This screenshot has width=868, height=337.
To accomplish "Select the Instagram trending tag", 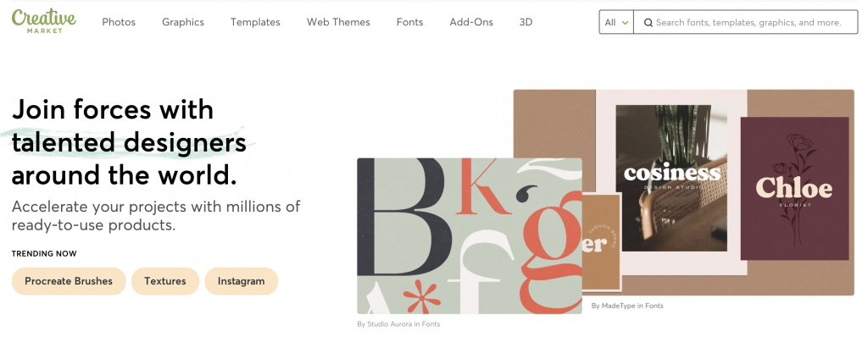I will tap(241, 281).
